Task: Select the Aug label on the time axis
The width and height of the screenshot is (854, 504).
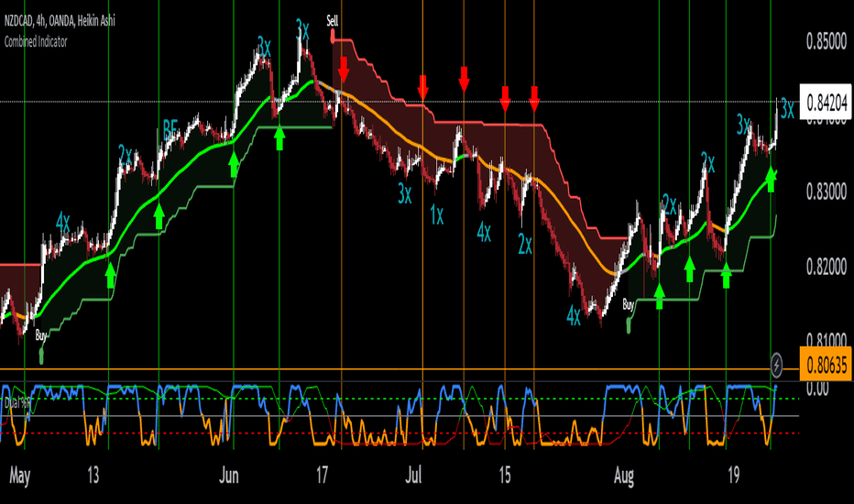Action: pyautogui.click(x=624, y=477)
